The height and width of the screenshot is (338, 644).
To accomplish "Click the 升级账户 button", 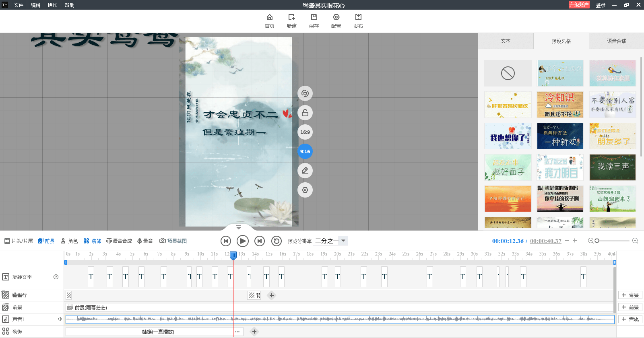I will click(579, 5).
